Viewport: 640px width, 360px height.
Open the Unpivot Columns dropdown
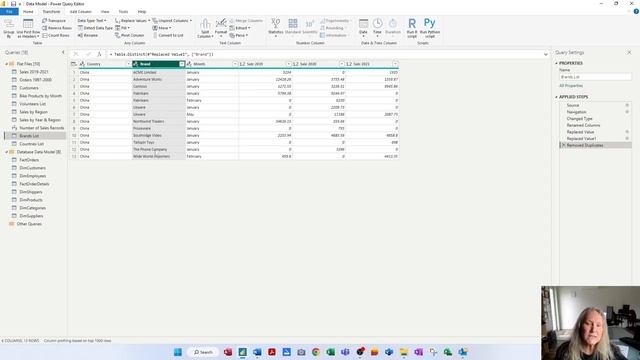(x=172, y=20)
